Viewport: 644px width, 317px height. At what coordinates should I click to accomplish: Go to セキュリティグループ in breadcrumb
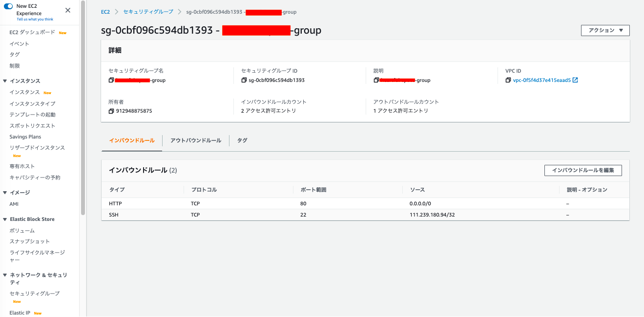click(148, 12)
